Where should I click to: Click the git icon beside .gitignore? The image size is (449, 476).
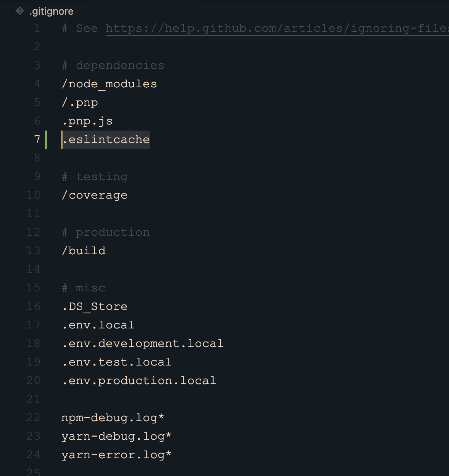click(x=20, y=11)
